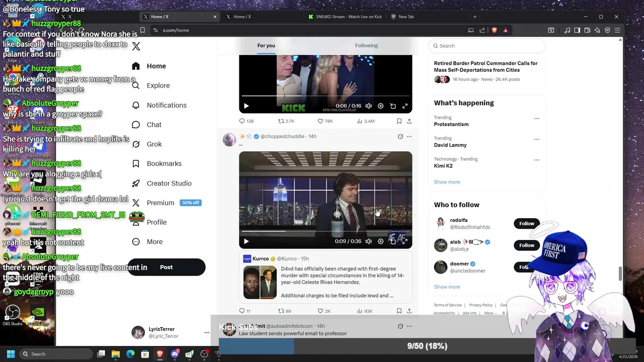
Task: Click the X search field
Action: click(x=487, y=46)
